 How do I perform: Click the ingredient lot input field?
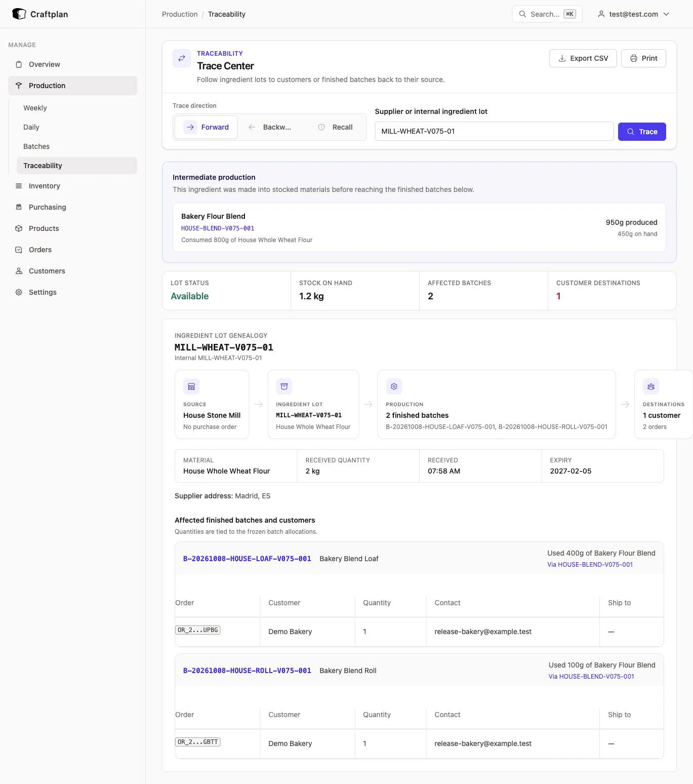pos(494,131)
